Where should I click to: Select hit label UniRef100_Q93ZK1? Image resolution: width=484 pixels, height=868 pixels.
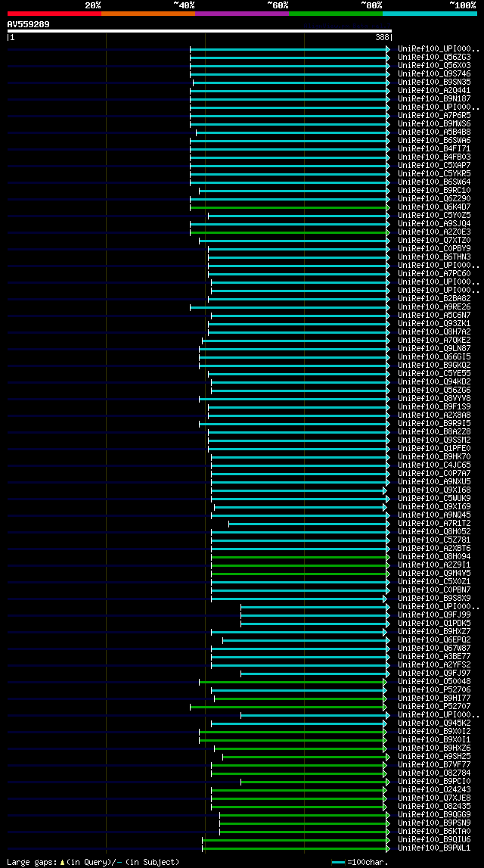click(434, 323)
